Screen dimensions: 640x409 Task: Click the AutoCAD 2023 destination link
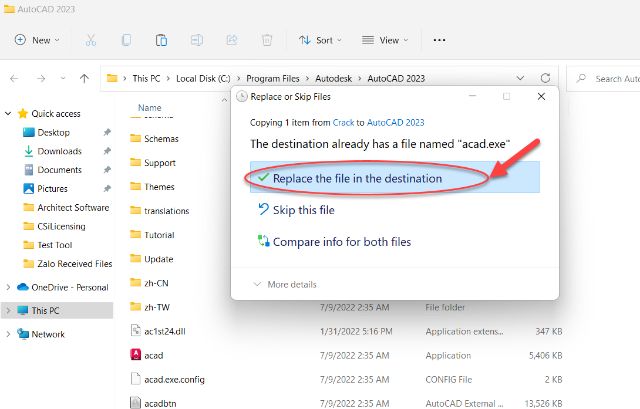(396, 122)
